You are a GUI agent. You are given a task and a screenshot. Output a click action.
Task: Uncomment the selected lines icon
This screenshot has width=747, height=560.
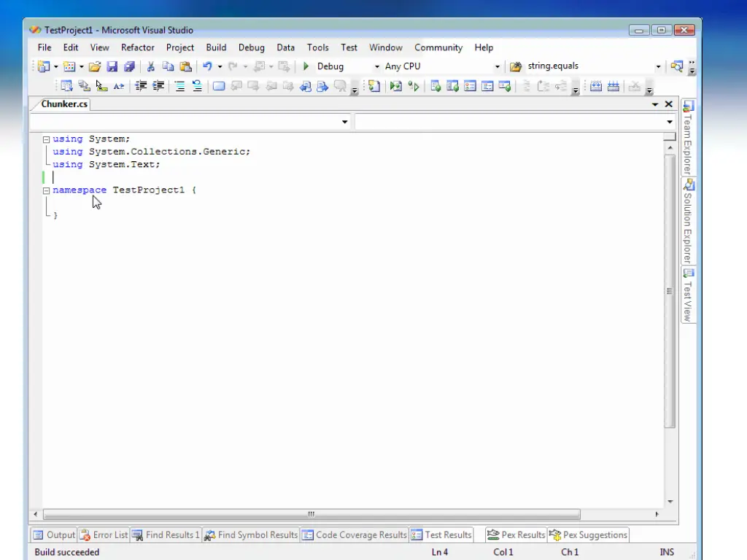click(x=197, y=86)
